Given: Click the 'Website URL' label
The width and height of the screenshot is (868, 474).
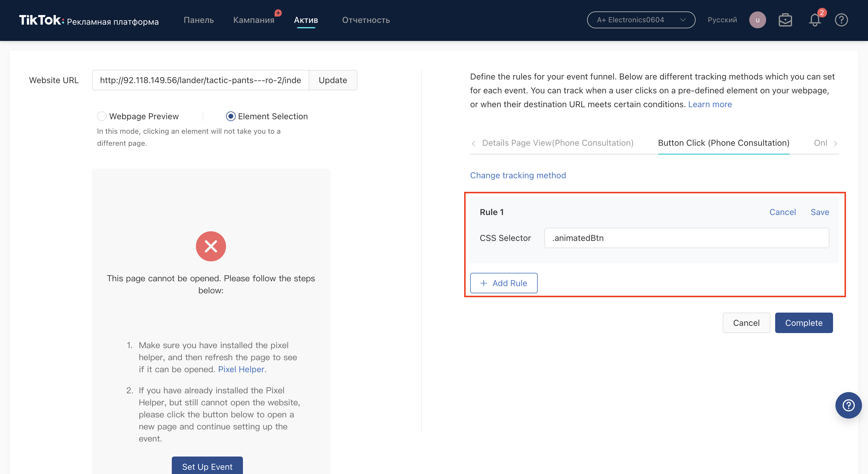Looking at the screenshot, I should (54, 80).
